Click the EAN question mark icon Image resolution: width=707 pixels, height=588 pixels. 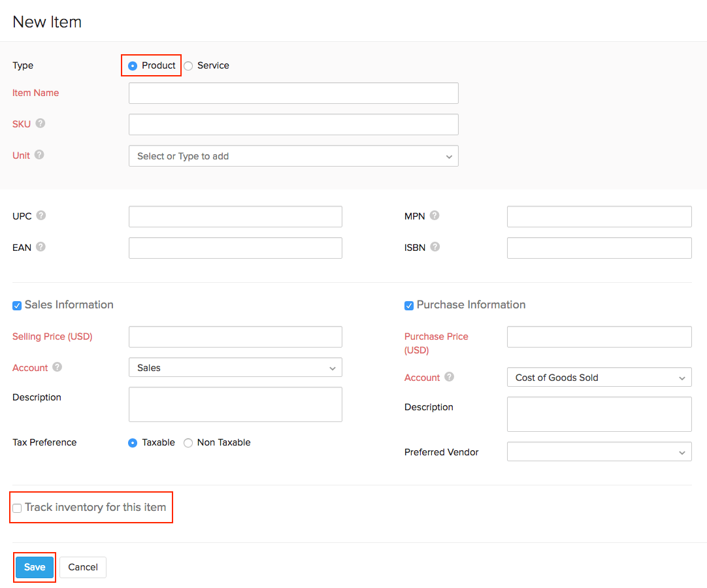click(41, 247)
